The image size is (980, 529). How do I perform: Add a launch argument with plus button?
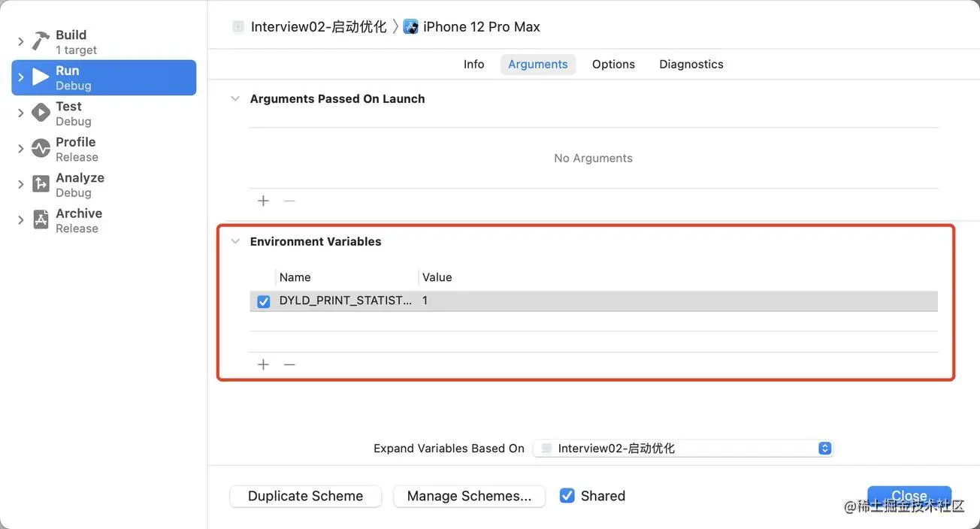point(263,201)
